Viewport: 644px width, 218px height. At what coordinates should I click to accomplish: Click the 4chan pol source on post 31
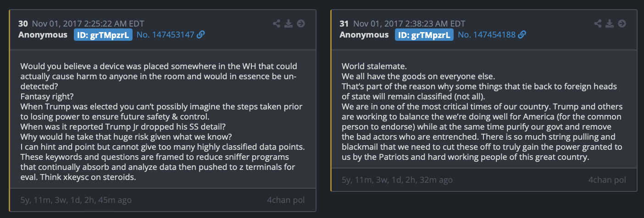pos(607,180)
